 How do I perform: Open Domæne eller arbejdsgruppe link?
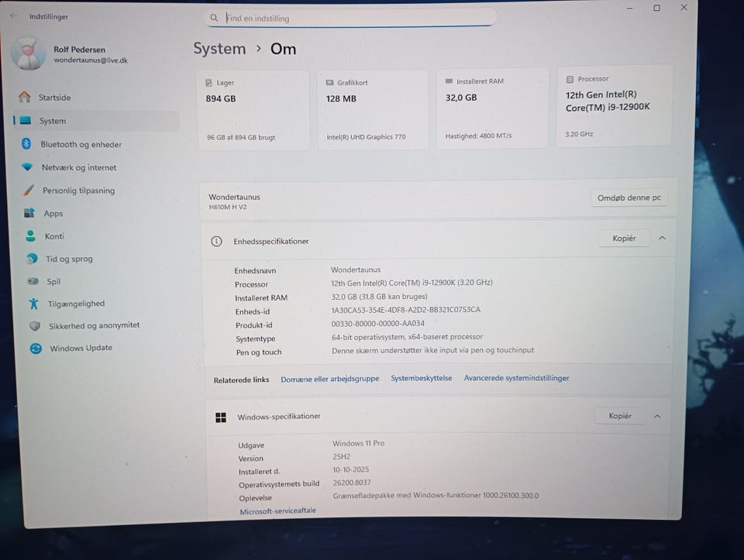[x=330, y=379]
